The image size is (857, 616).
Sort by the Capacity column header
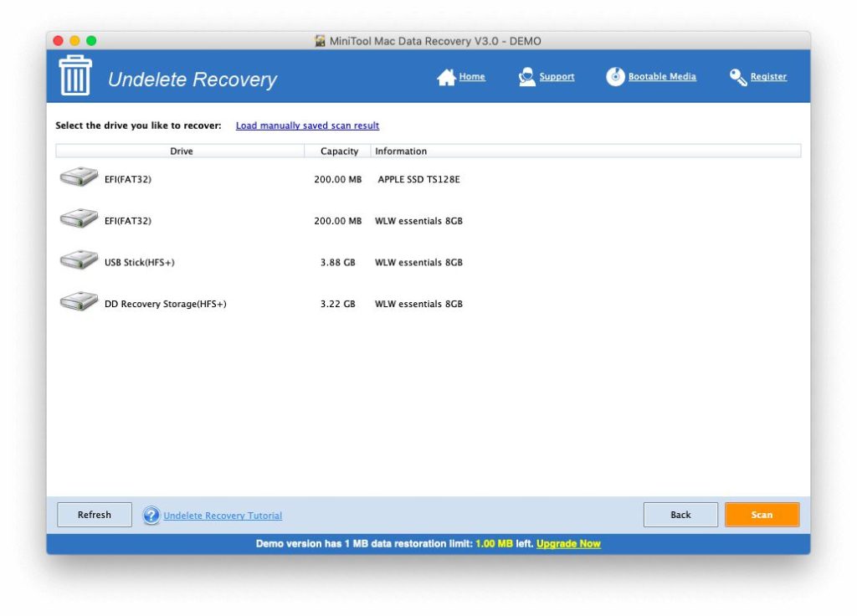pos(338,151)
